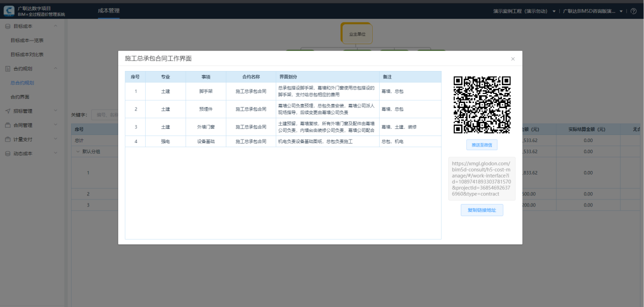Click the QR code image

point(482,105)
